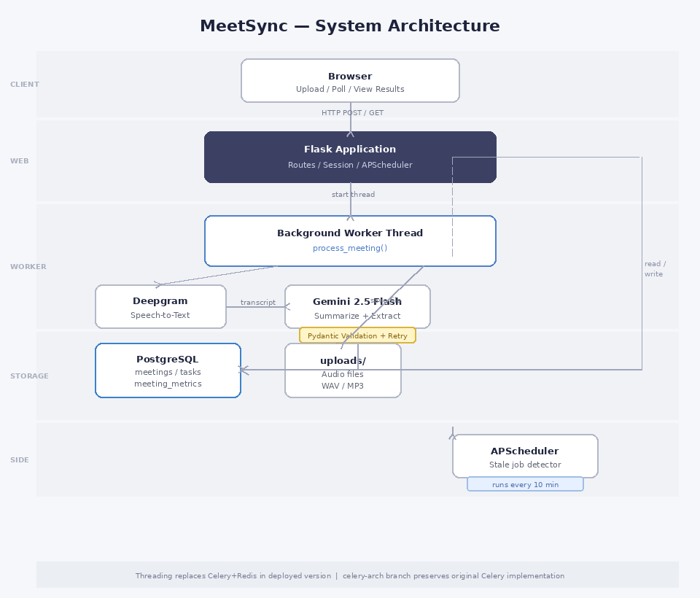700x598 pixels.
Task: Click the 'runs every 10 min' badge
Action: pos(525,484)
